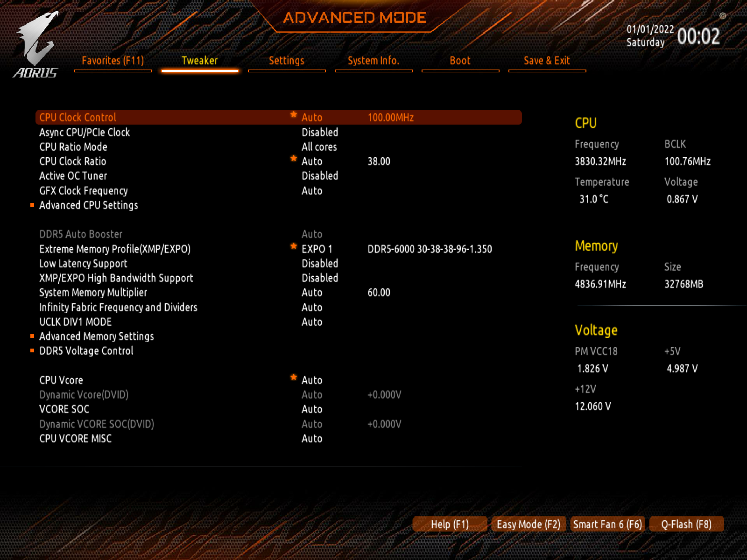The height and width of the screenshot is (560, 747).
Task: Change the VCORE SOC Auto value
Action: click(312, 409)
